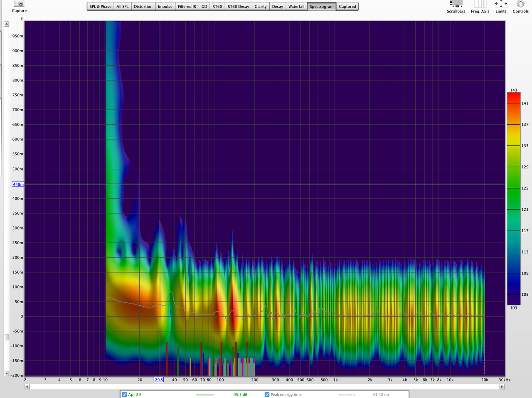Click the 95.5 dB legend value
The height and width of the screenshot is (398, 532).
coord(240,395)
